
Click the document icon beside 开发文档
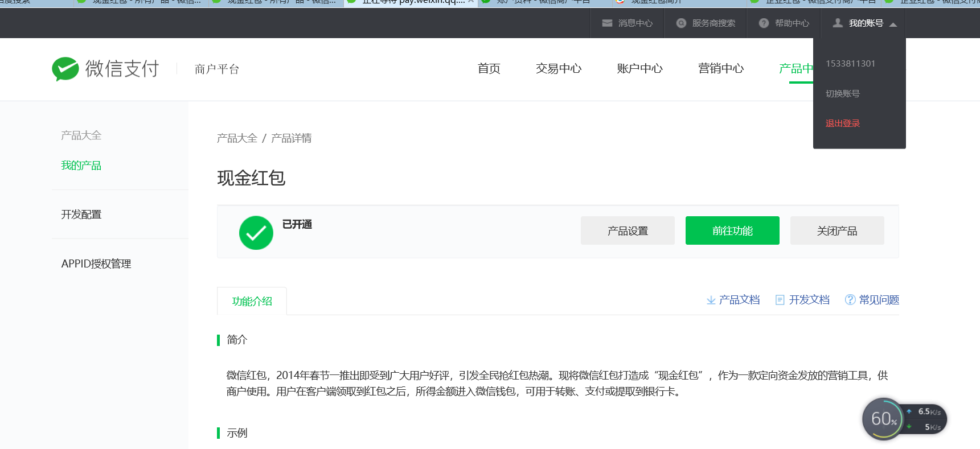click(x=780, y=300)
